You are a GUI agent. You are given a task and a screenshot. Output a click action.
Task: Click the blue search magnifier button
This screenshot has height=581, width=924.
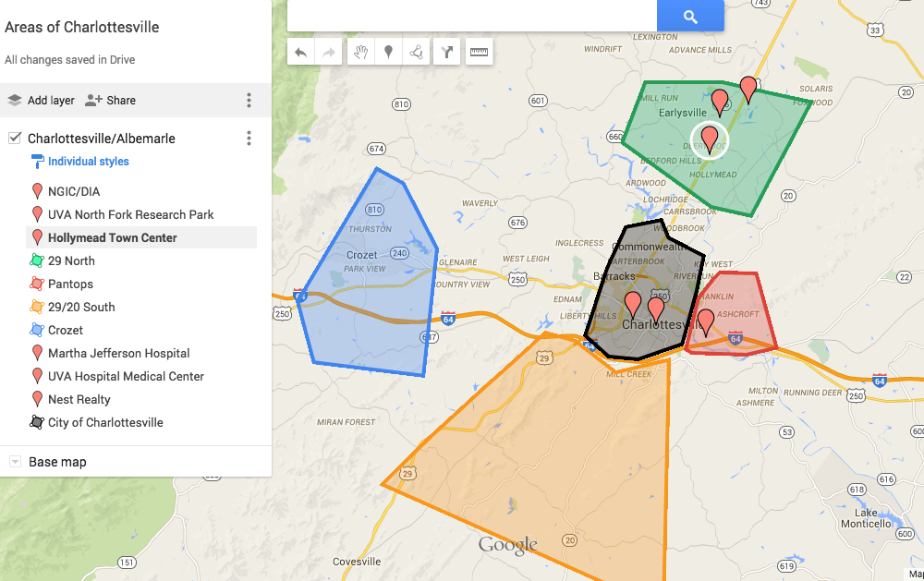[690, 16]
